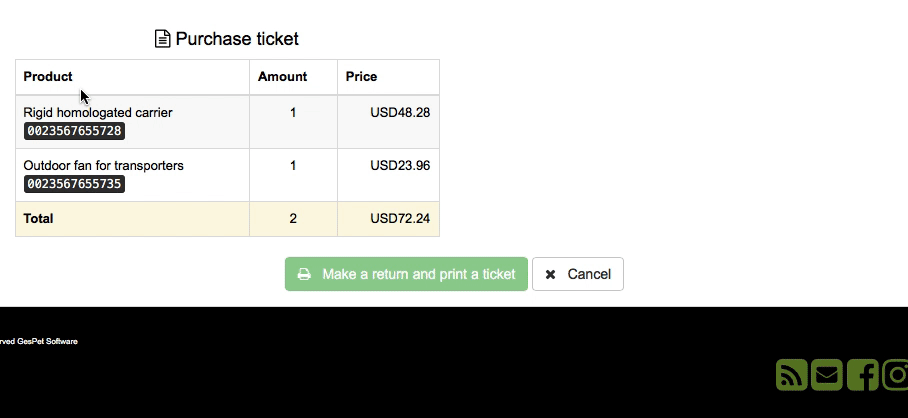Image resolution: width=908 pixels, height=418 pixels.
Task: Select Outdoor fan for transporters product name
Action: point(104,166)
